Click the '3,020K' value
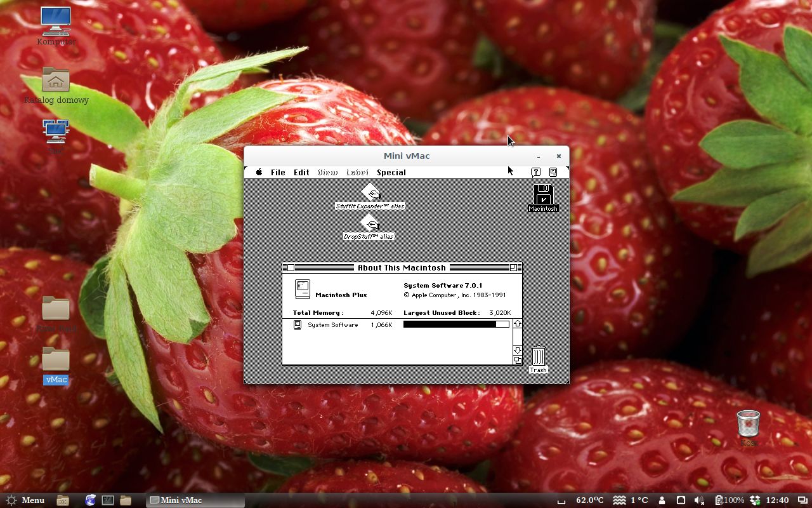The height and width of the screenshot is (508, 812). [500, 312]
